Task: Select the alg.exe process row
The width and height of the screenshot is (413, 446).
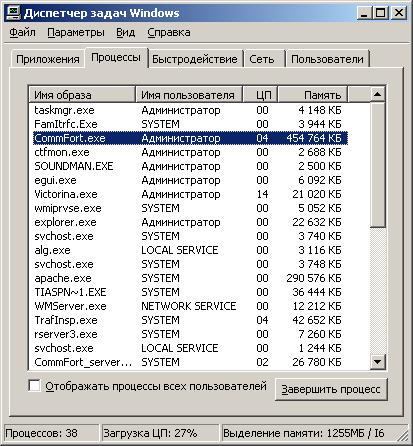Action: (x=190, y=250)
